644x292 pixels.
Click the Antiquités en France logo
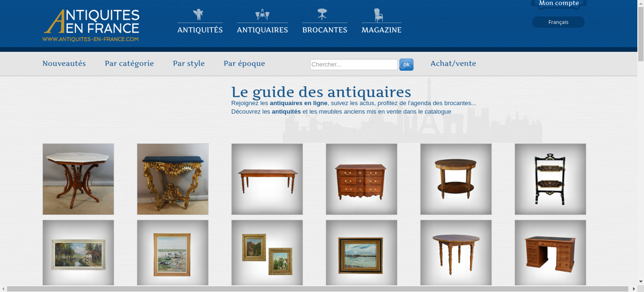pyautogui.click(x=91, y=25)
